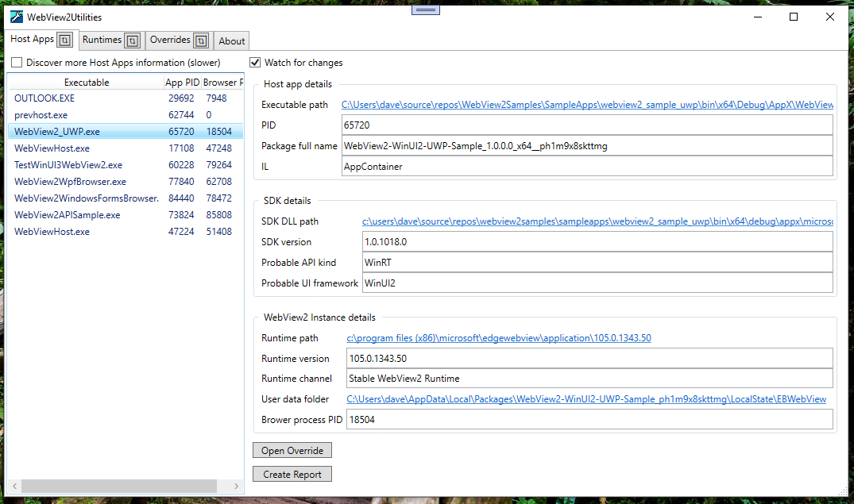
Task: Minimize the WebView2Utilities window
Action: [x=758, y=17]
